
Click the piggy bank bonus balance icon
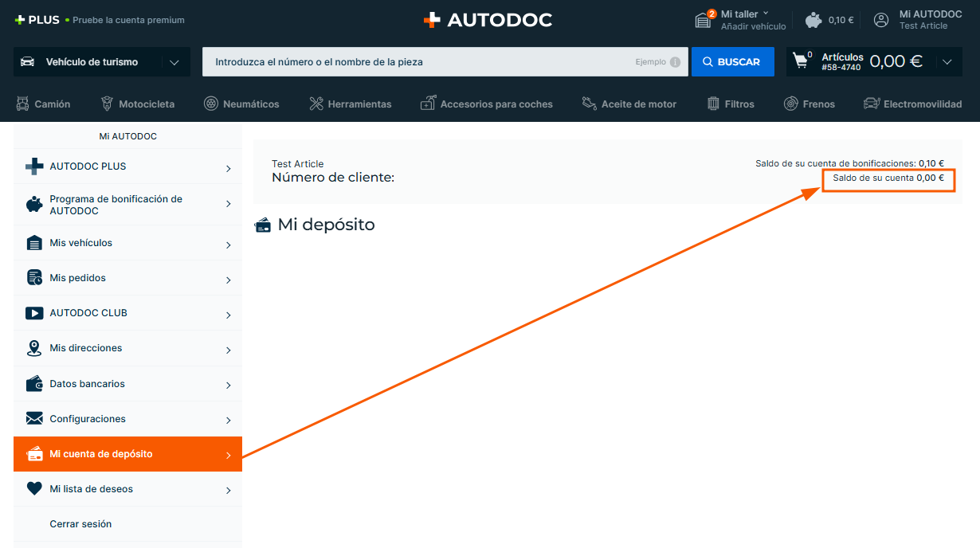tap(813, 20)
